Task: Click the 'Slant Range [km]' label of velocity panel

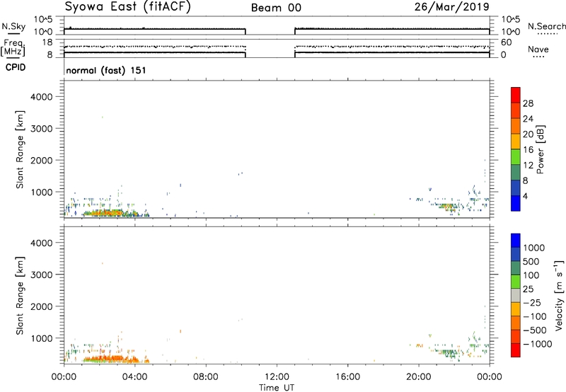Action: click(20, 296)
